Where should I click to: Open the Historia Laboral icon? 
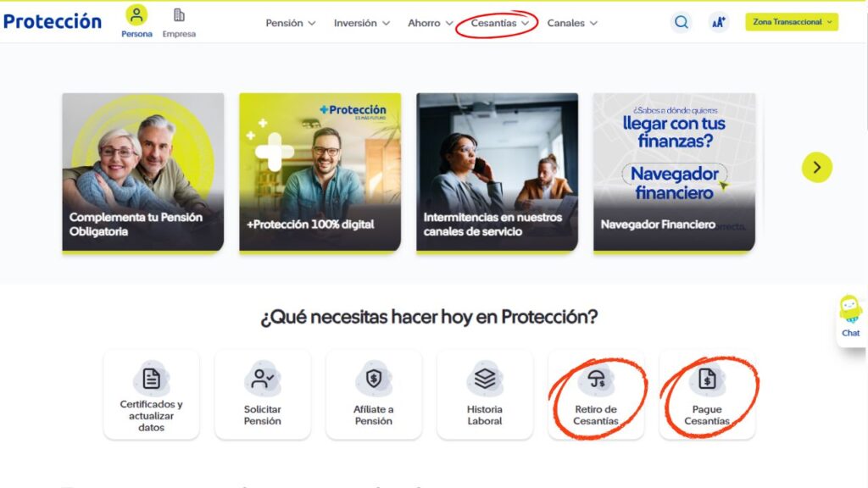[x=485, y=379]
